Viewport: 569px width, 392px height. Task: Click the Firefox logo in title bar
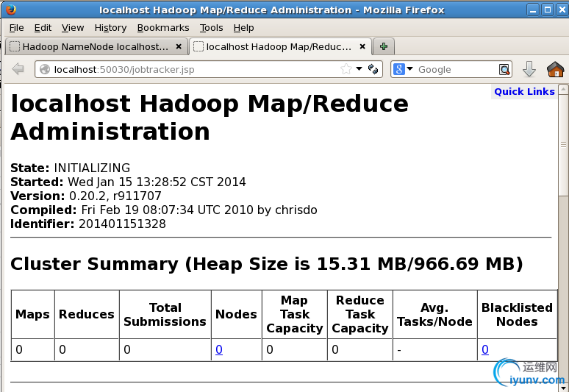11,10
